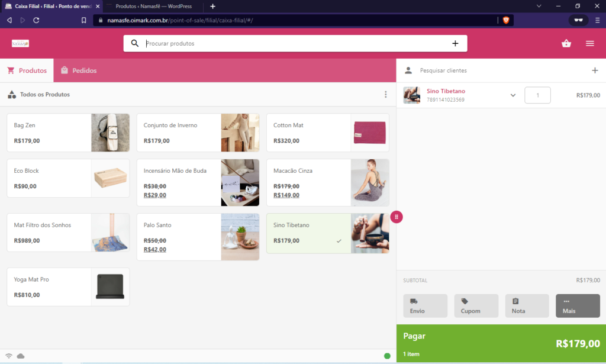Click the wifi status icon
The image size is (606, 364).
pos(8,356)
